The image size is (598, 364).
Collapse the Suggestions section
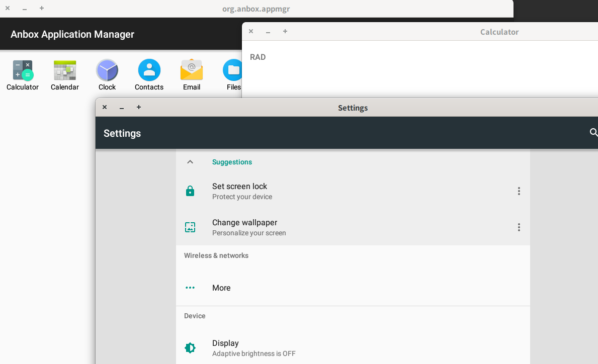point(190,161)
